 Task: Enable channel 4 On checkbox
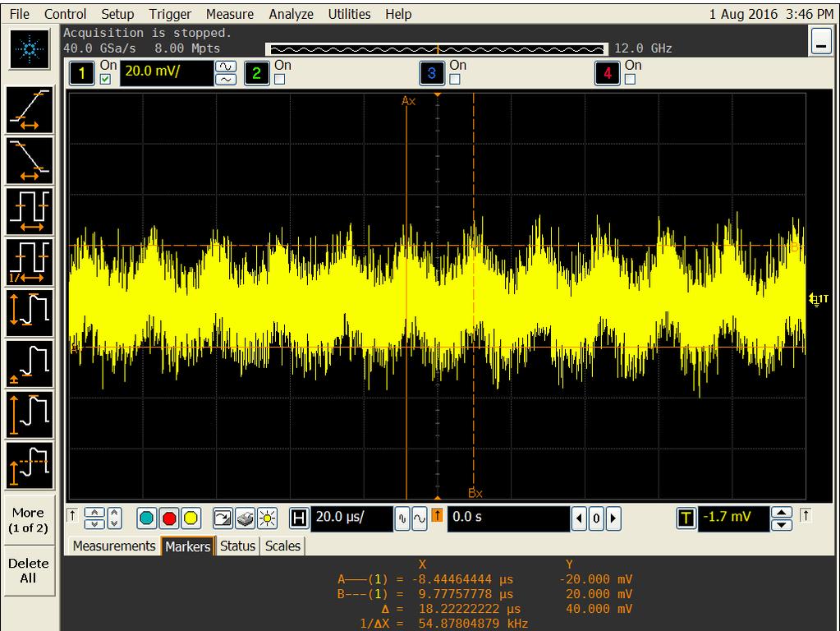tap(631, 80)
